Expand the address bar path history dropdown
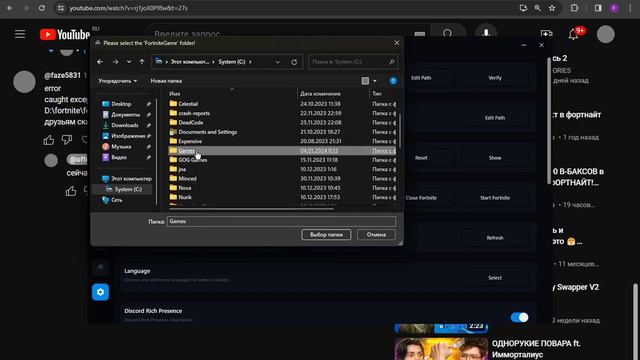640x360 pixels. tap(278, 62)
